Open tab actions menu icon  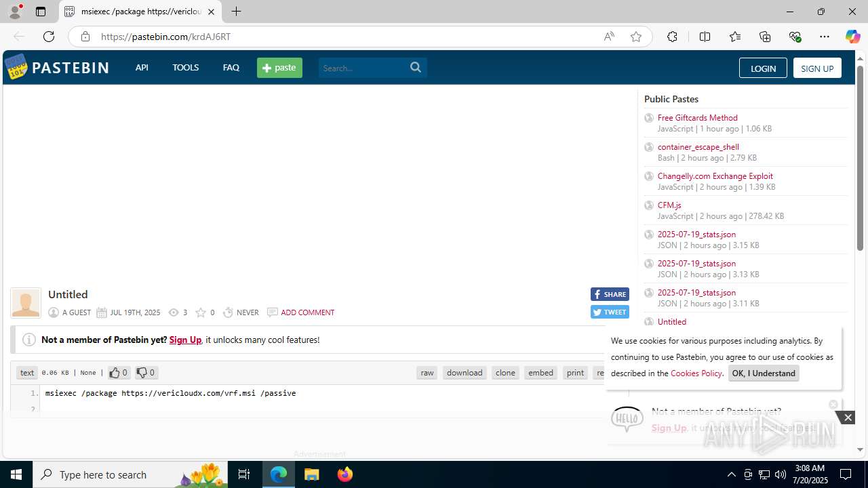(41, 12)
